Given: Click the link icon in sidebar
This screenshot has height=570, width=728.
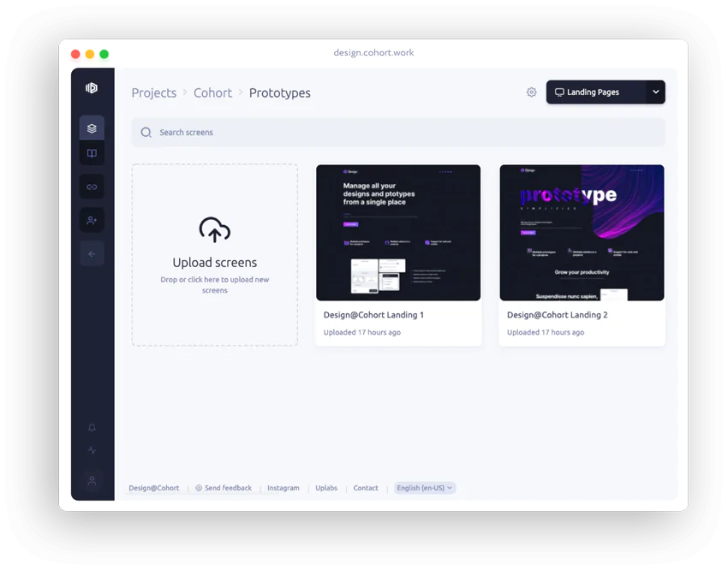Looking at the screenshot, I should (x=92, y=187).
